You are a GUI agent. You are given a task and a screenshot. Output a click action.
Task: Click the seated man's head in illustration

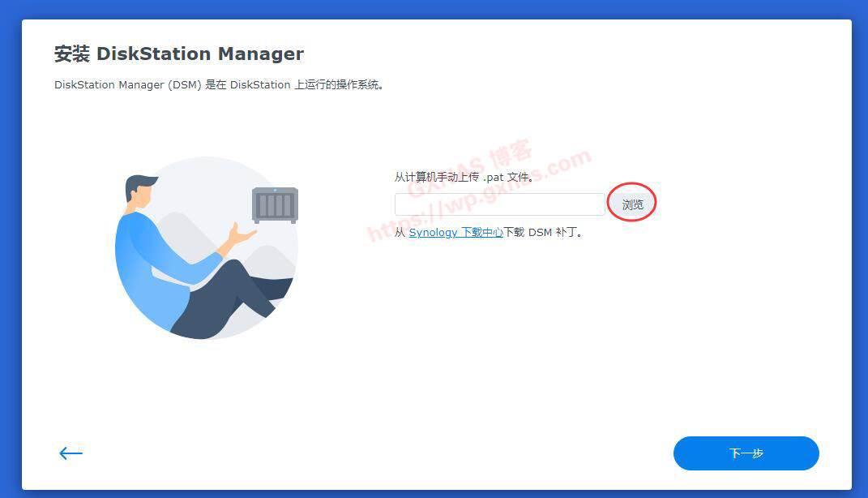coord(139,191)
